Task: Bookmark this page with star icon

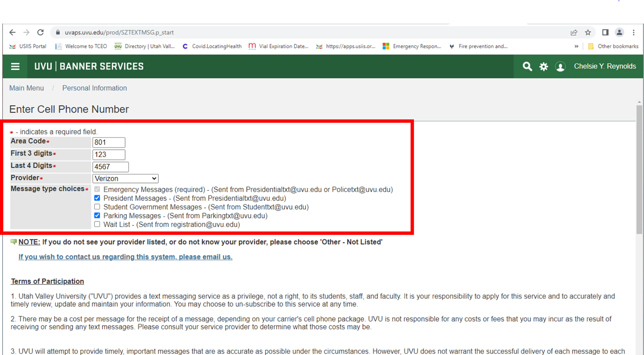Action: [x=588, y=33]
